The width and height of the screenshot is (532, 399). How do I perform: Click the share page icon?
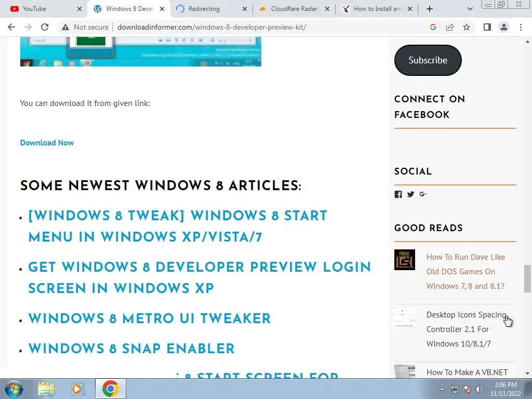(450, 27)
